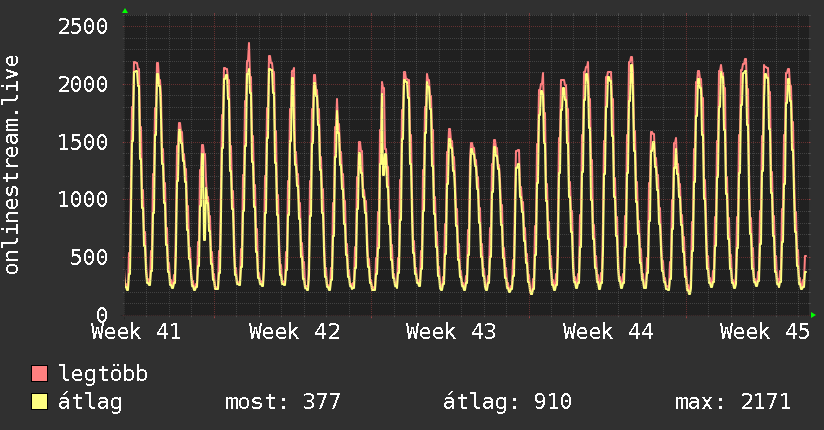824x430 pixels.
Task: Click the 1500 y-axis label
Action: tap(83, 142)
